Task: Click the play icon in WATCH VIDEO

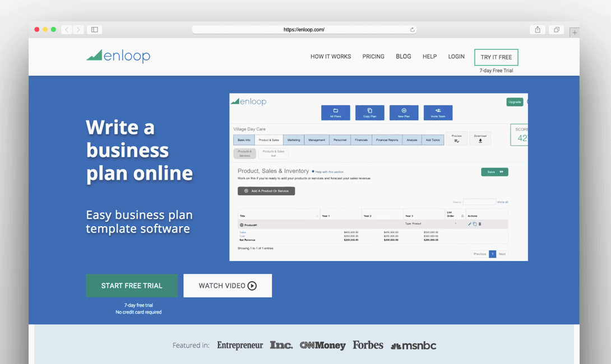Action: 252,286
